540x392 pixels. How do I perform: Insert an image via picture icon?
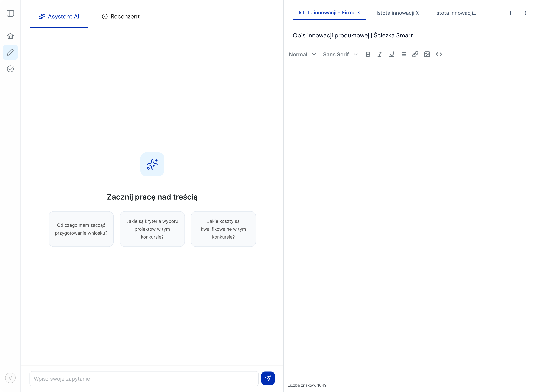427,54
